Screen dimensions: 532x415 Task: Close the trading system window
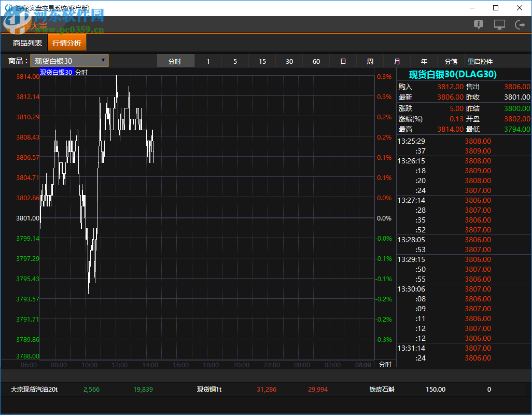tap(520, 8)
